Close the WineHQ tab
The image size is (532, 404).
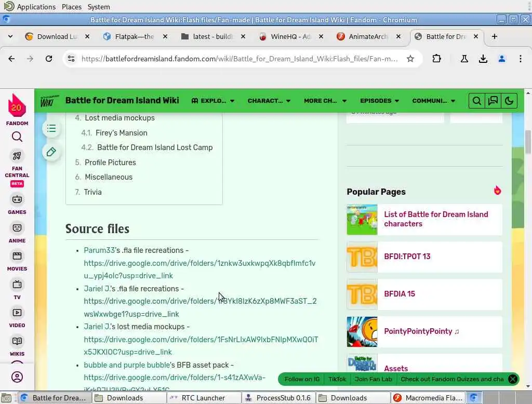(321, 36)
